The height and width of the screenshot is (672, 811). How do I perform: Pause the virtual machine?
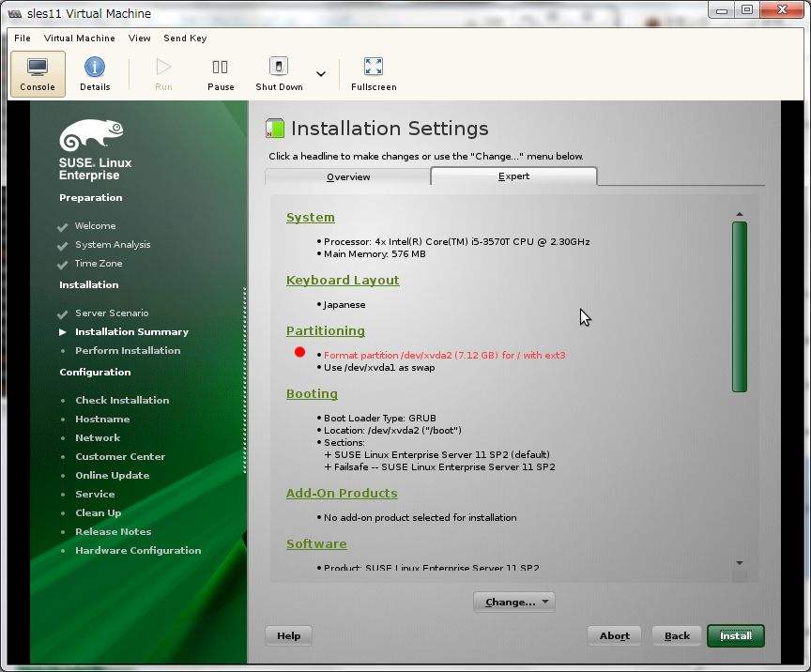221,74
